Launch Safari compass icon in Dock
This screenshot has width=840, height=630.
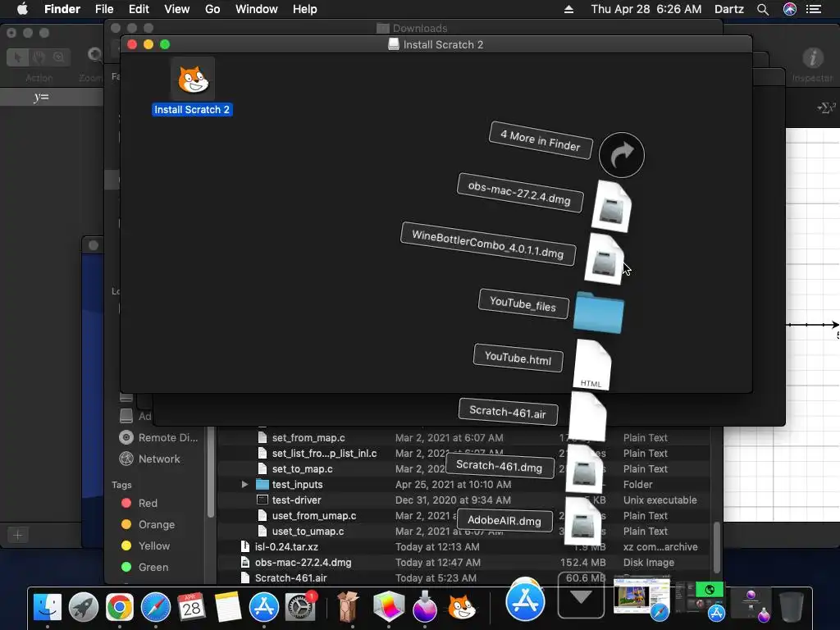155,608
